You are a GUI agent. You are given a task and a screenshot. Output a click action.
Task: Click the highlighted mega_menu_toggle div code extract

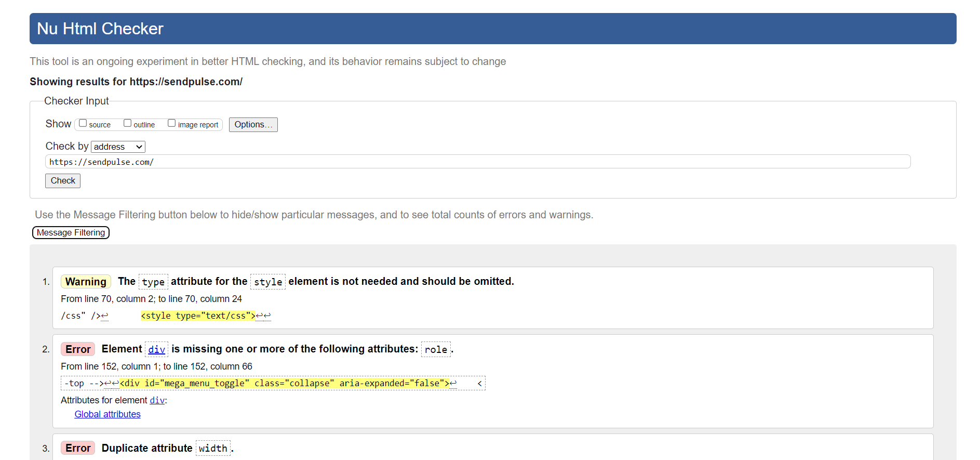tap(284, 383)
